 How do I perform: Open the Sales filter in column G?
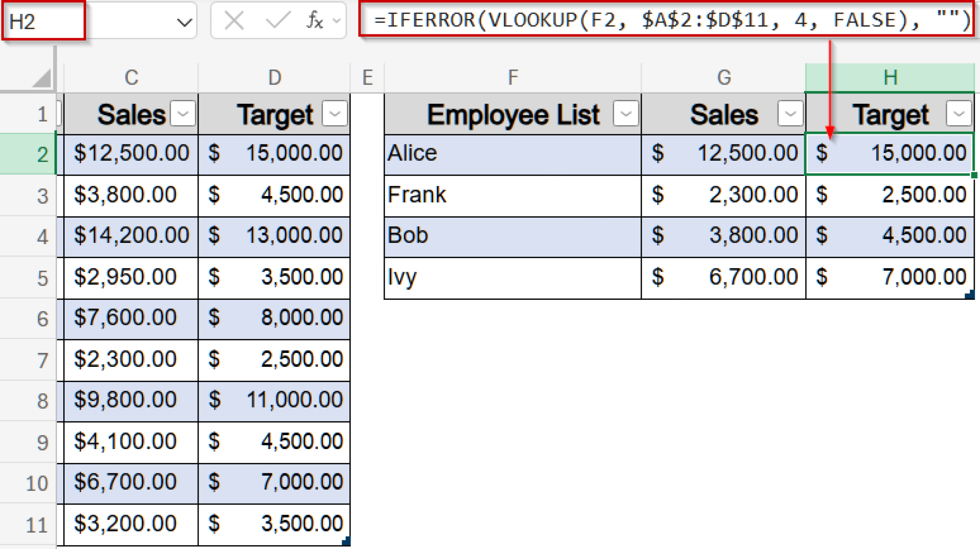pyautogui.click(x=790, y=114)
